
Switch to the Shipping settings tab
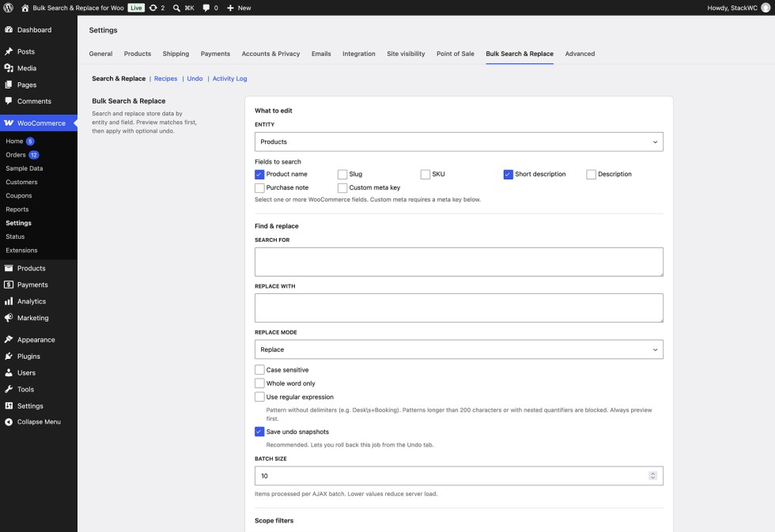point(176,54)
